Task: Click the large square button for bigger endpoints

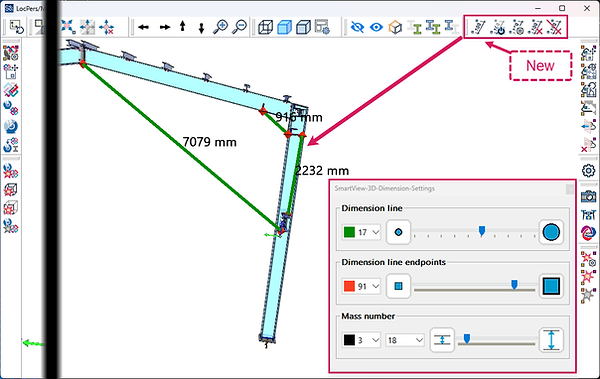Action: (x=551, y=286)
